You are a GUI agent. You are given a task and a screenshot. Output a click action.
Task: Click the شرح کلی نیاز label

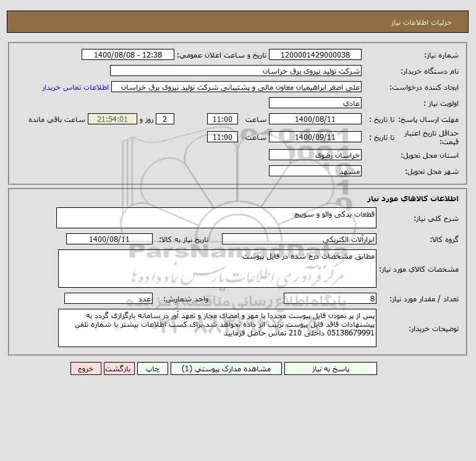click(436, 218)
